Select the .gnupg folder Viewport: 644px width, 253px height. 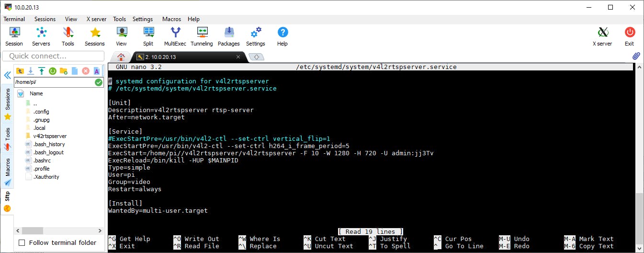41,120
